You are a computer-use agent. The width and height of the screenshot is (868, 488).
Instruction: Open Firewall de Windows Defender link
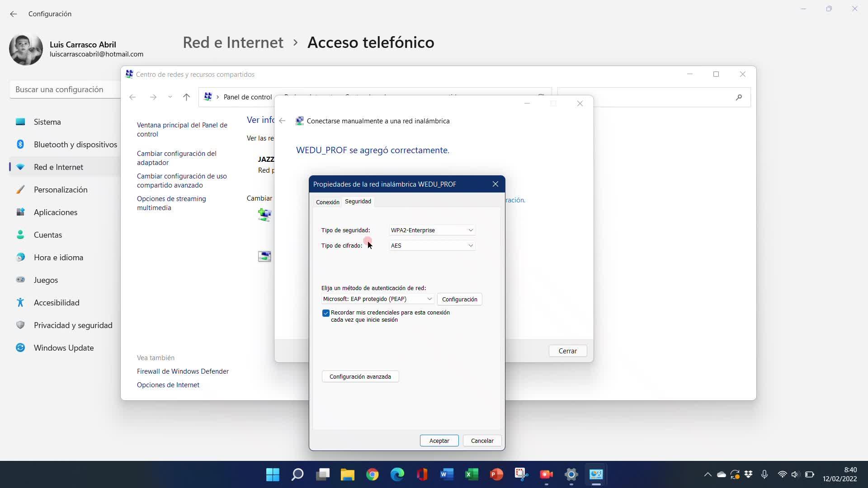coord(183,371)
